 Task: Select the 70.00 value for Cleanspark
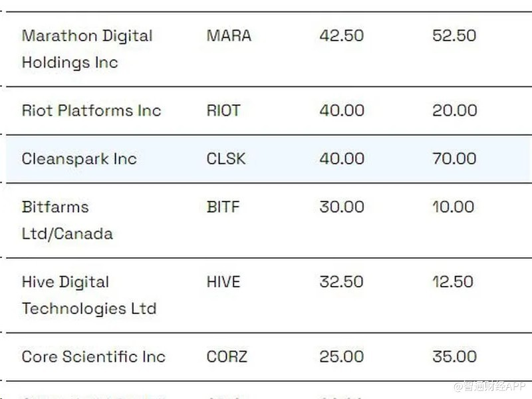tap(454, 159)
